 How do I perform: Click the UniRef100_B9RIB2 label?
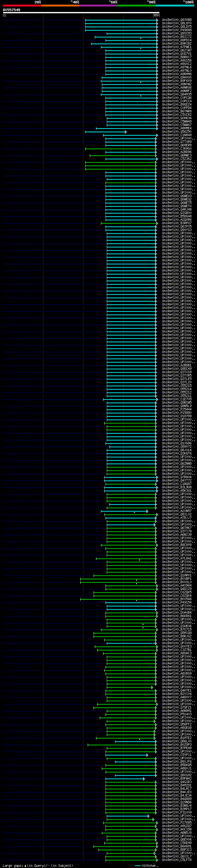177,43
